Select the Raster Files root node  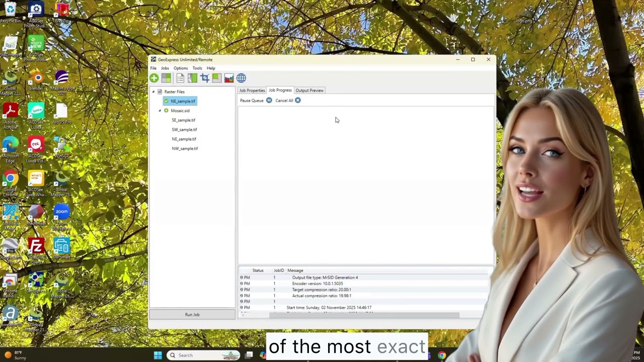pyautogui.click(x=174, y=92)
